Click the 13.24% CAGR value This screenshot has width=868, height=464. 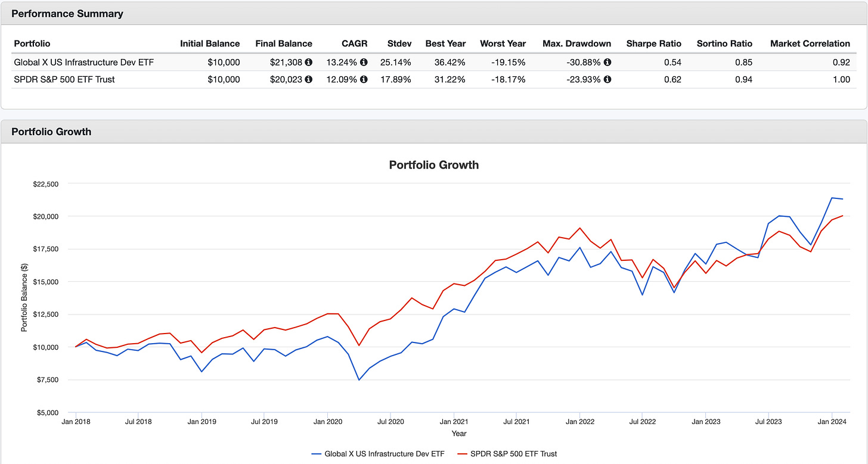coord(342,62)
